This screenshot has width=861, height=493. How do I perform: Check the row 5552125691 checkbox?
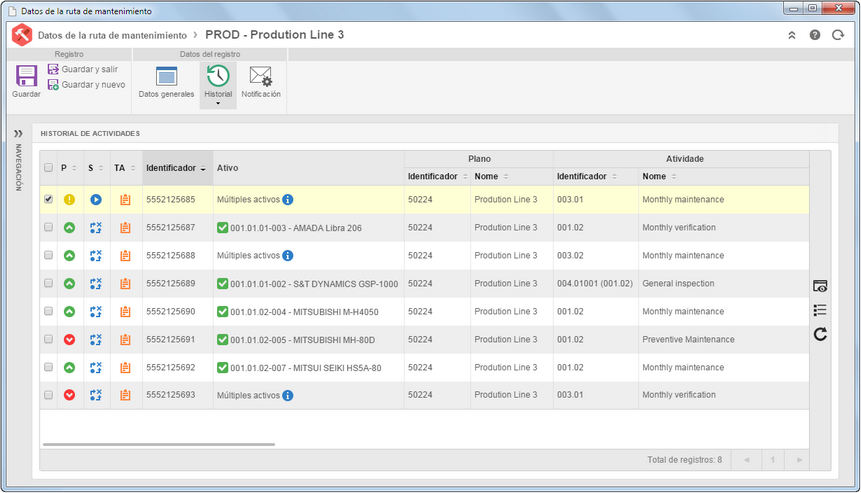(x=48, y=339)
